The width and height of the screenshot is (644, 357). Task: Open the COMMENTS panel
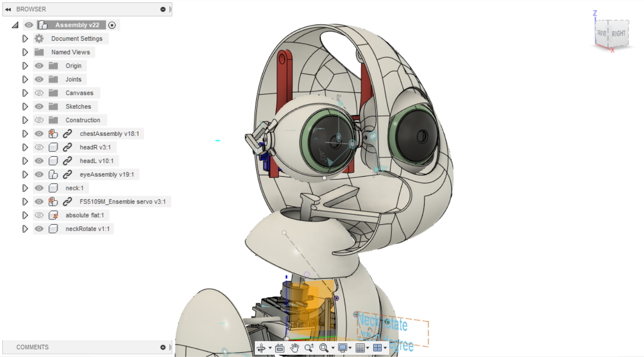point(33,347)
